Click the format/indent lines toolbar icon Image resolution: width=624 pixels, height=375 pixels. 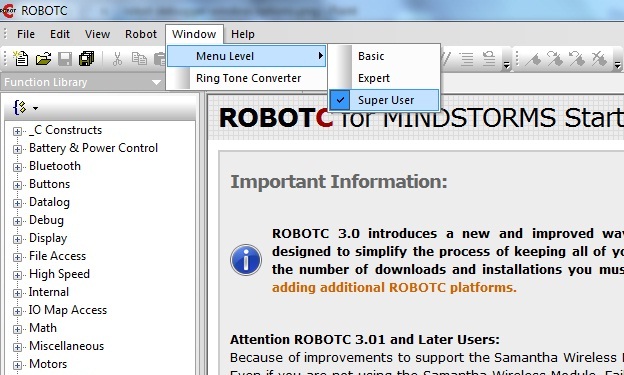(467, 59)
